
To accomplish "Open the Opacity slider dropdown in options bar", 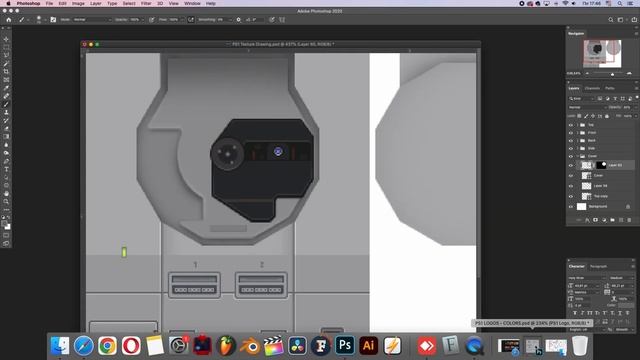I will click(142, 20).
